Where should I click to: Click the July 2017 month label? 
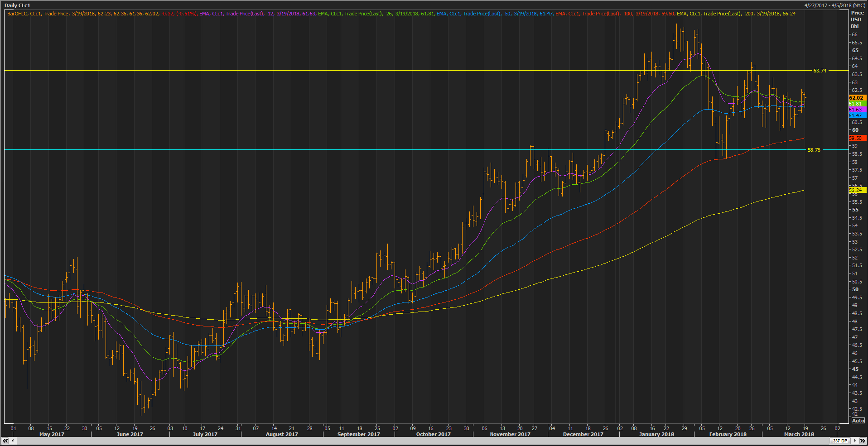205,434
